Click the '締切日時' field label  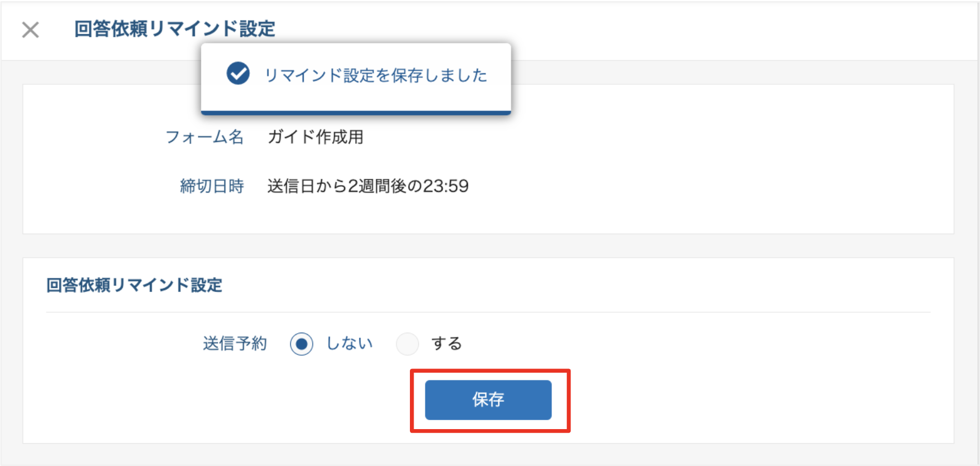212,186
